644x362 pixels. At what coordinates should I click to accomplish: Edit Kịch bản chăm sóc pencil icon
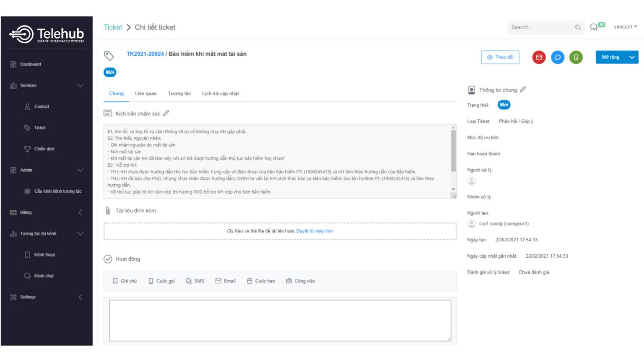166,113
